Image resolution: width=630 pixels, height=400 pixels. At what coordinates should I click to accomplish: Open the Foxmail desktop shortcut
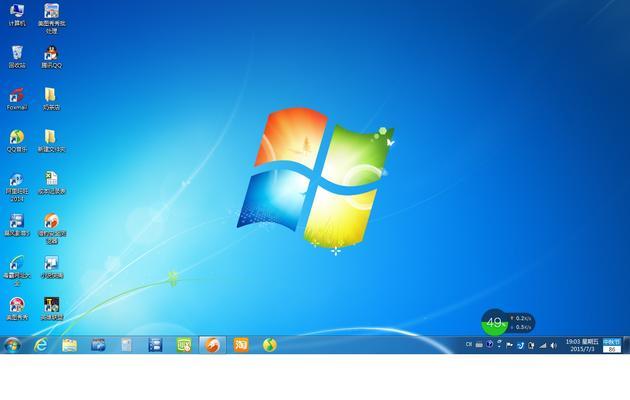[x=17, y=99]
